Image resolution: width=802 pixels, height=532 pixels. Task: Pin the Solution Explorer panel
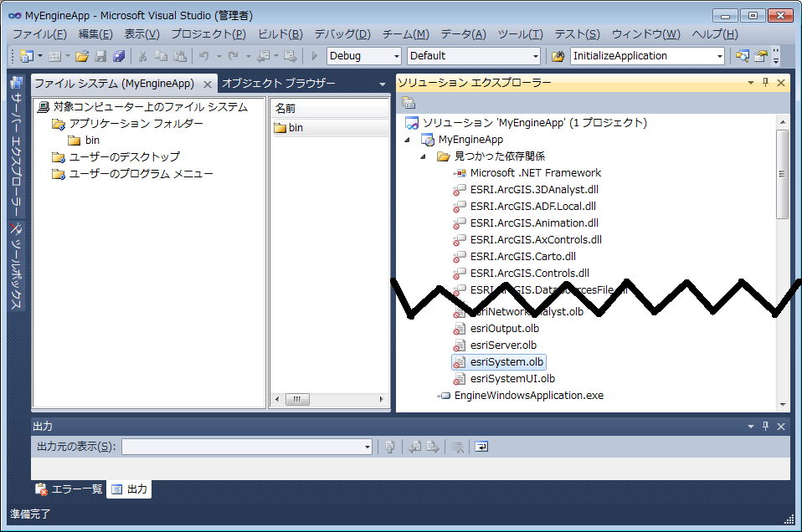click(x=766, y=82)
